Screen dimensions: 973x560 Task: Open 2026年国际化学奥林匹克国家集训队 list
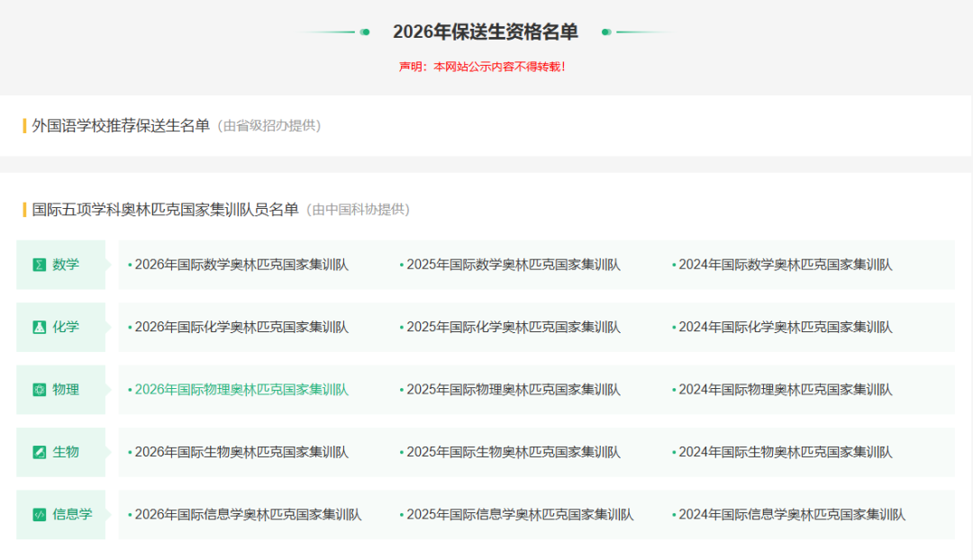pyautogui.click(x=241, y=328)
